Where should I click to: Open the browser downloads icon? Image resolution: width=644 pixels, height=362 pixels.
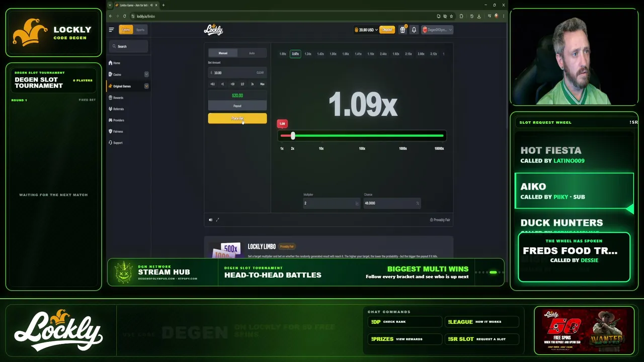pos(478,16)
